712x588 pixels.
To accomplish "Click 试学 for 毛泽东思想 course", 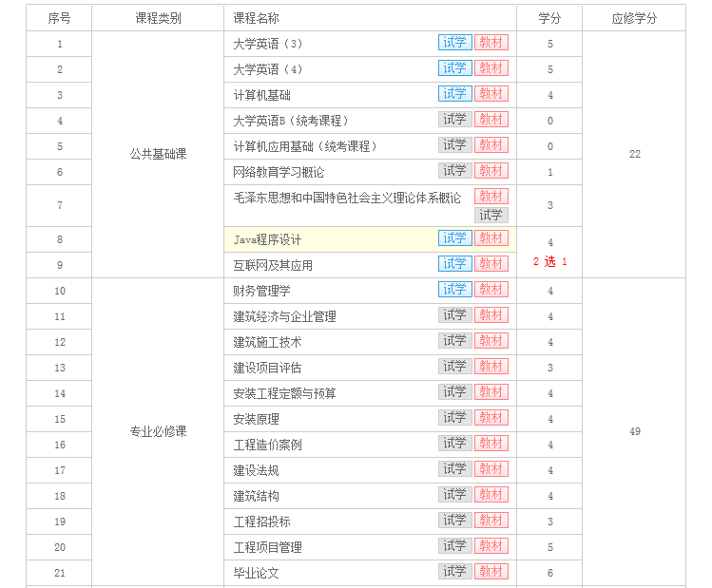I will click(491, 215).
